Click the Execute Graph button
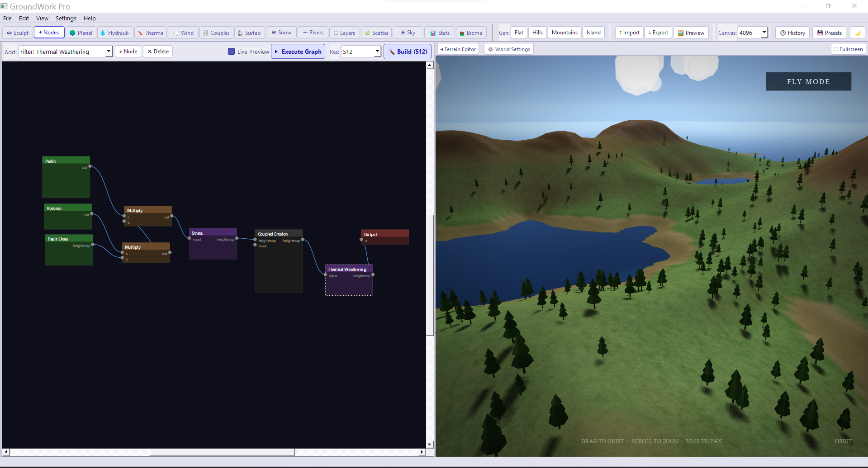Viewport: 868px width, 468px height. 298,52
